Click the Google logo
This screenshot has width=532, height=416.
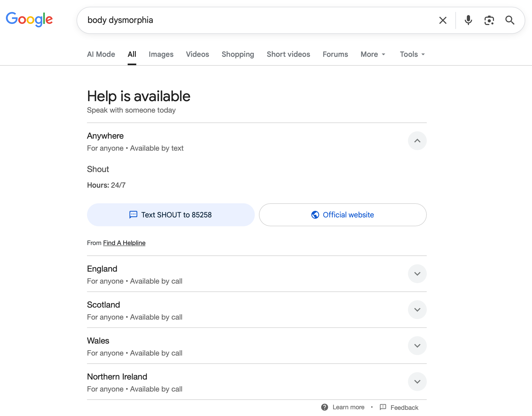[29, 19]
